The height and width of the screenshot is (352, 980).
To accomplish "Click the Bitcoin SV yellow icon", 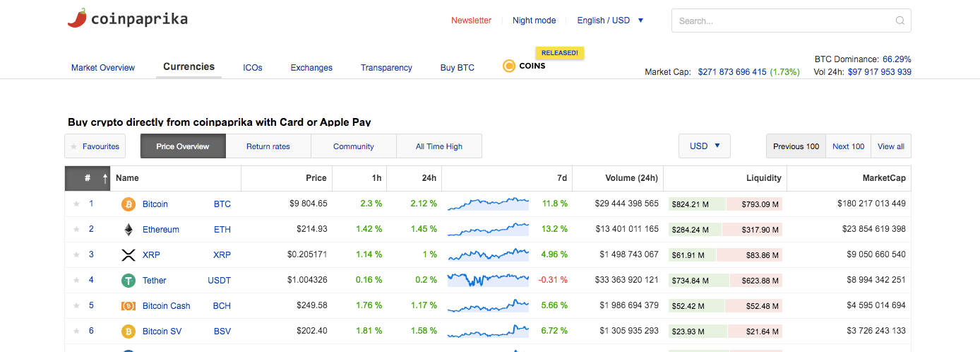I will [129, 332].
